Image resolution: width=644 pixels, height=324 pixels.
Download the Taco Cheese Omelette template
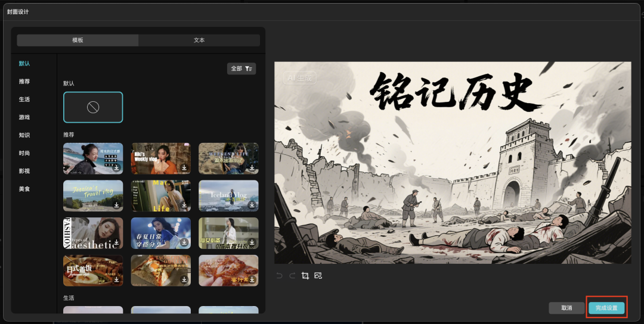184,279
